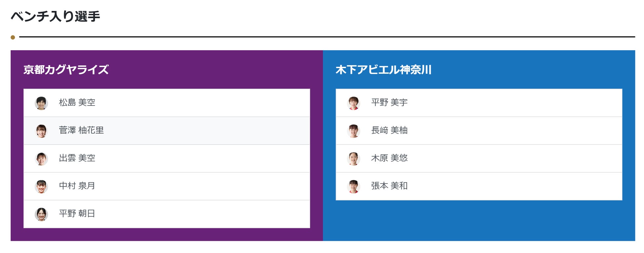Click the 木下アビエル神奈川 team heading
This screenshot has height=253, width=644.
click(x=383, y=70)
